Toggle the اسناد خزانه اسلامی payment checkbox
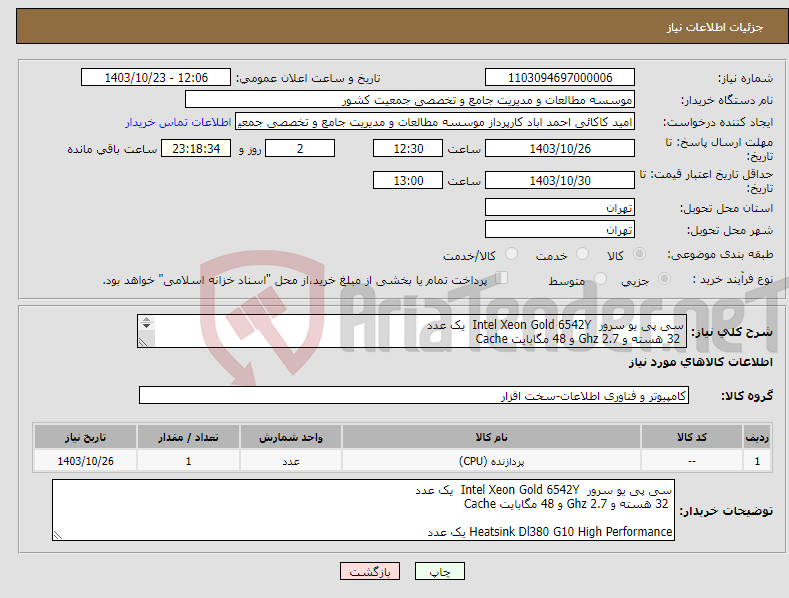789x598 pixels. point(502,278)
